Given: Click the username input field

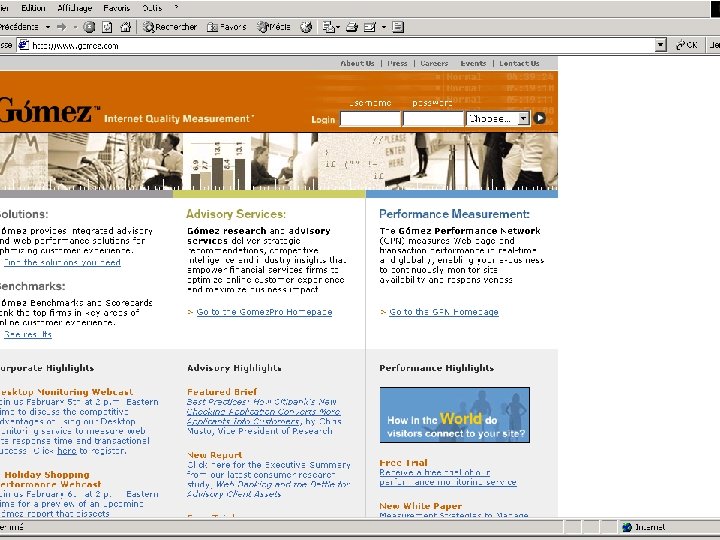Looking at the screenshot, I should pyautogui.click(x=370, y=119).
